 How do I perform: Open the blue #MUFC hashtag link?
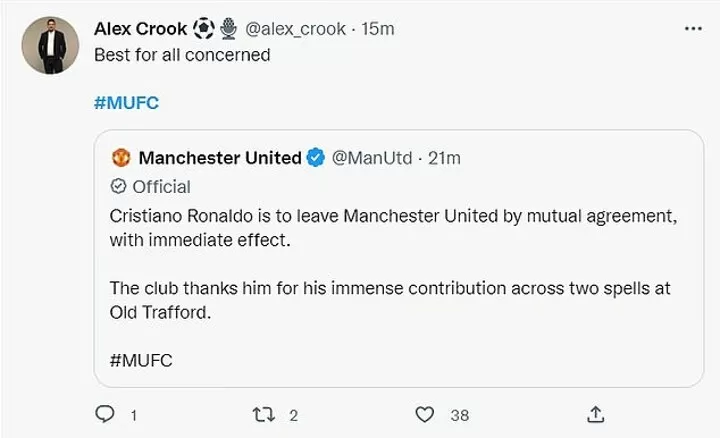pos(127,104)
